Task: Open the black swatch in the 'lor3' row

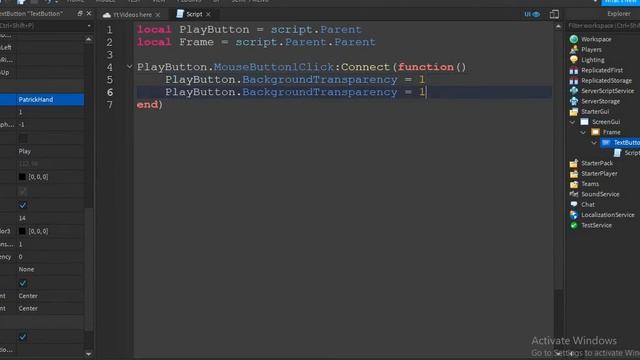Action: [x=22, y=231]
